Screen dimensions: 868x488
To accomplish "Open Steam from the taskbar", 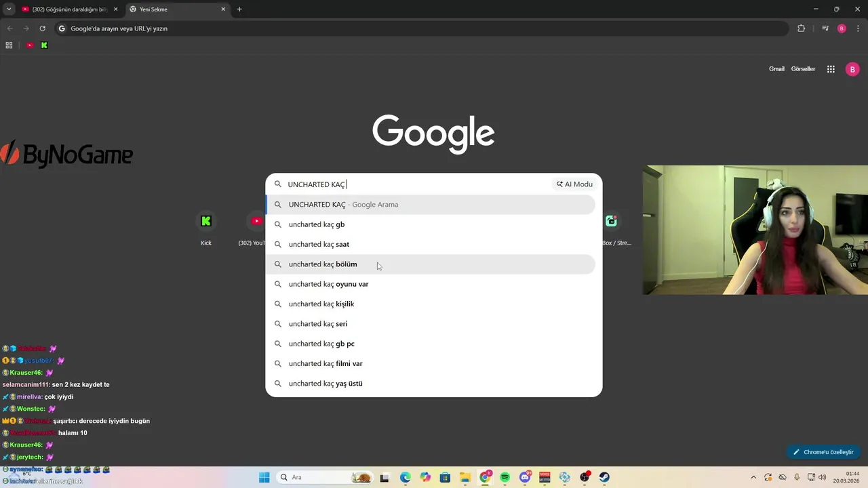I will click(604, 477).
